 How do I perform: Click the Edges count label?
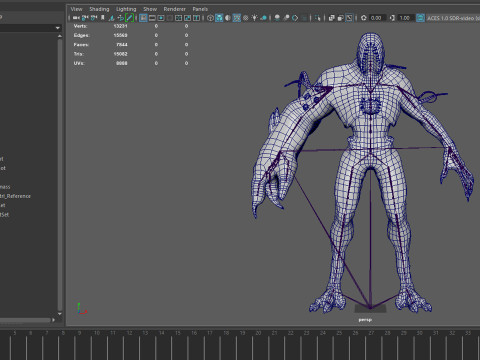coord(81,35)
